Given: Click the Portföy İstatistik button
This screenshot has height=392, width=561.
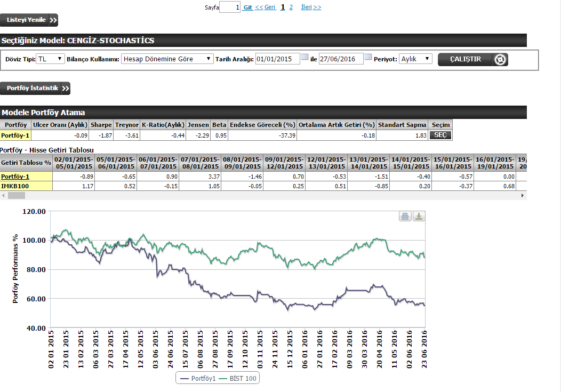Looking at the screenshot, I should tap(35, 89).
